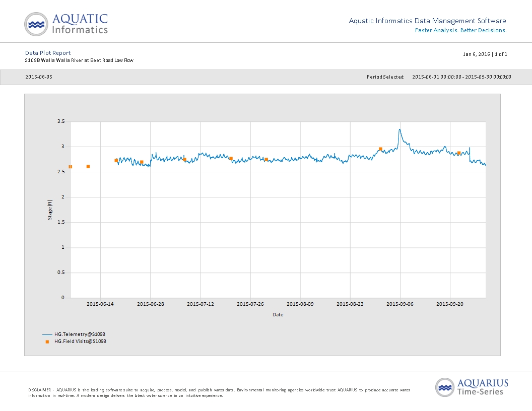Click the peak of the stage curve near 2015-09-06

400,129
